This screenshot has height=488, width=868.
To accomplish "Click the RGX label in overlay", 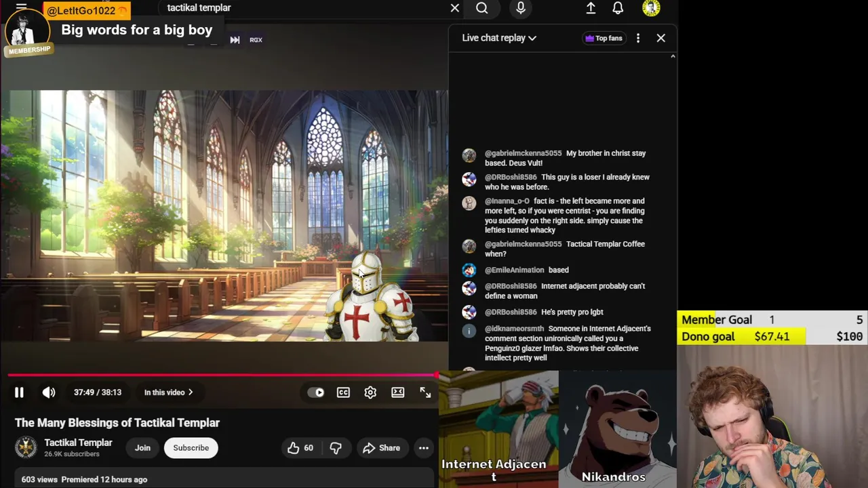I will pyautogui.click(x=256, y=40).
